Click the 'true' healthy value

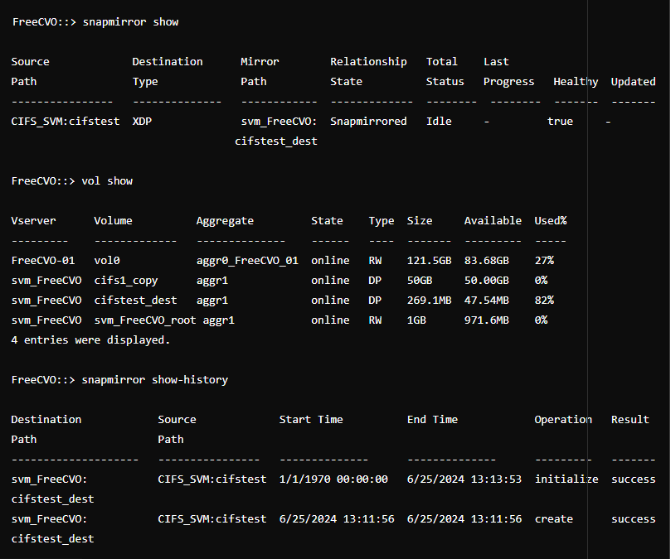[x=560, y=121]
